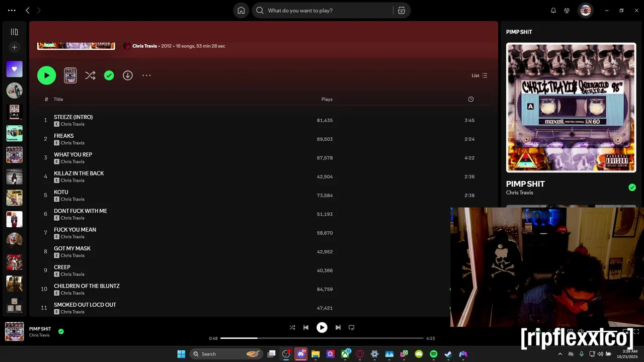Click the album preview thumbnail next to play
The image size is (644, 362).
pyautogui.click(x=70, y=75)
